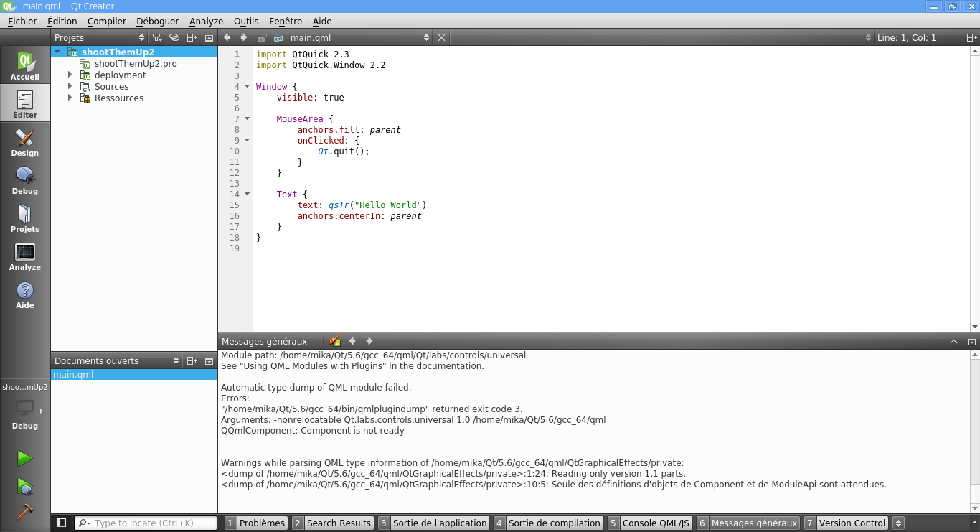Image resolution: width=980 pixels, height=532 pixels.
Task: Toggle the left sidebar visibility
Action: [x=62, y=523]
